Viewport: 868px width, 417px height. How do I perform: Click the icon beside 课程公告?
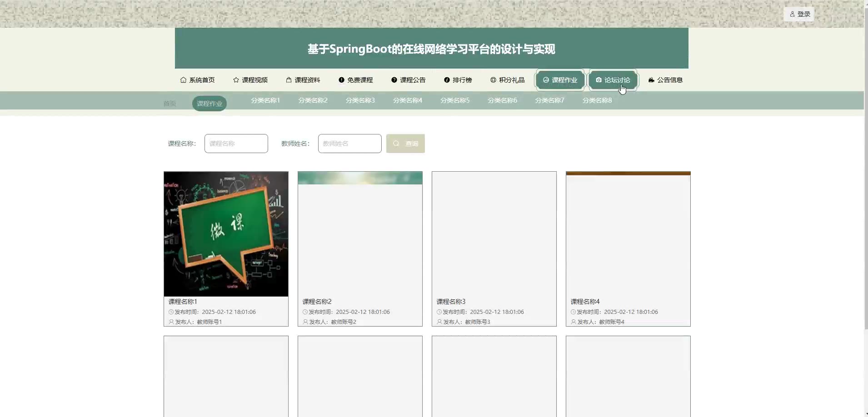coord(394,80)
